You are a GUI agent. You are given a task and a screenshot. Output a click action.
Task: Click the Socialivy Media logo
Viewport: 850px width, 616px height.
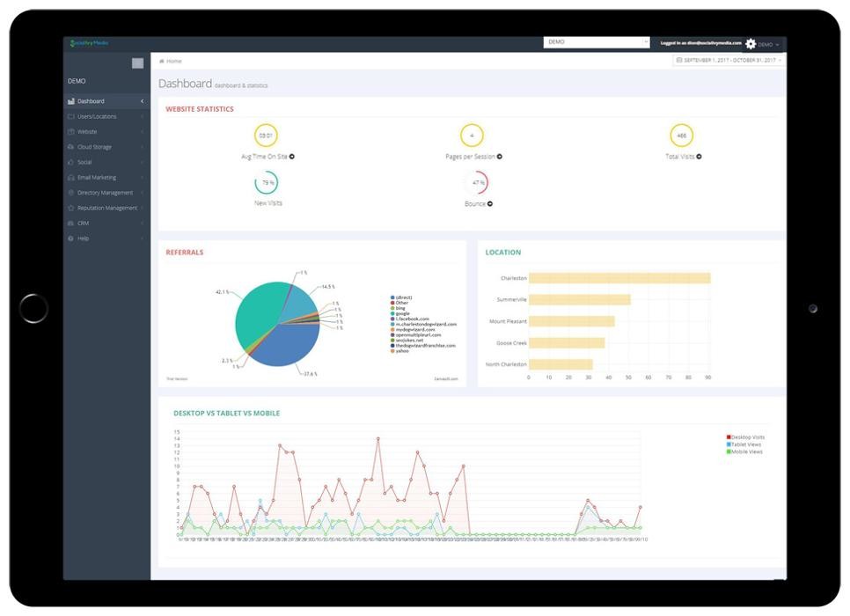(88, 43)
